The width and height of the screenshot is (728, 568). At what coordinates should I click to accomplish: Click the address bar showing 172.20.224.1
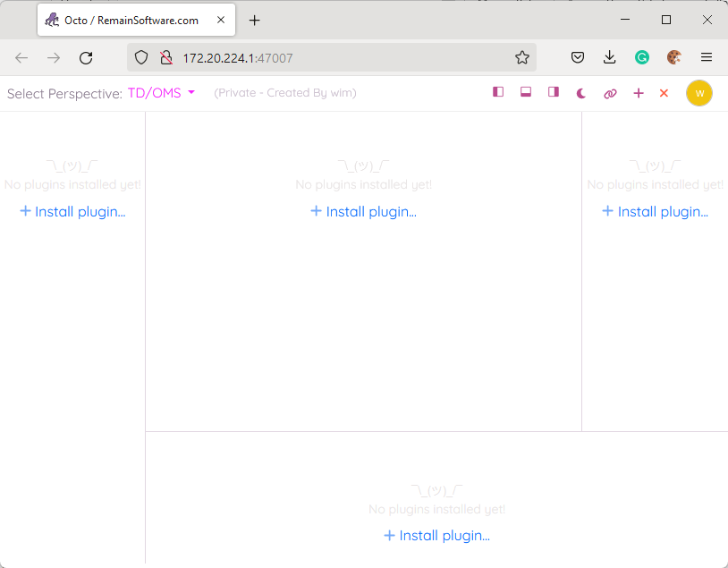tap(340, 57)
